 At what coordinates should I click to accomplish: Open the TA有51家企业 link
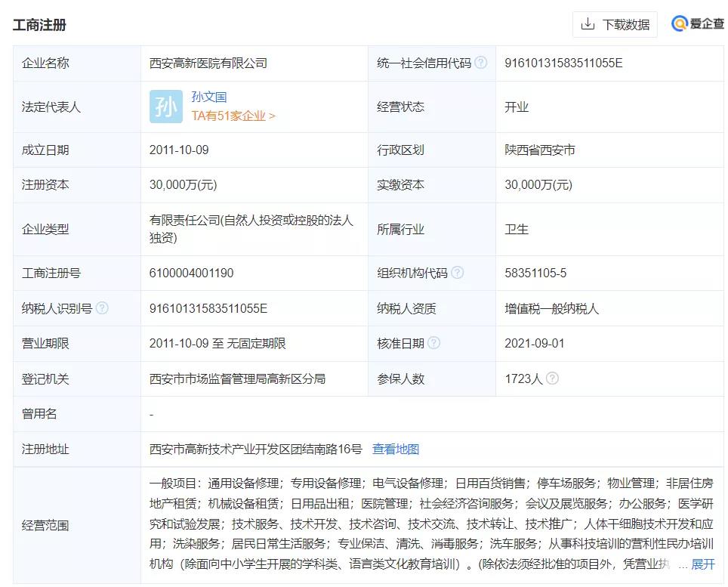233,116
